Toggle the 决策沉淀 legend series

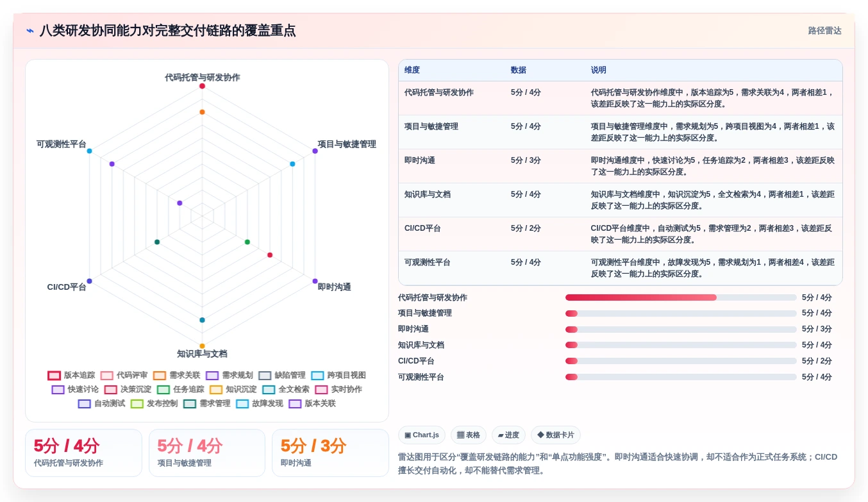point(128,390)
